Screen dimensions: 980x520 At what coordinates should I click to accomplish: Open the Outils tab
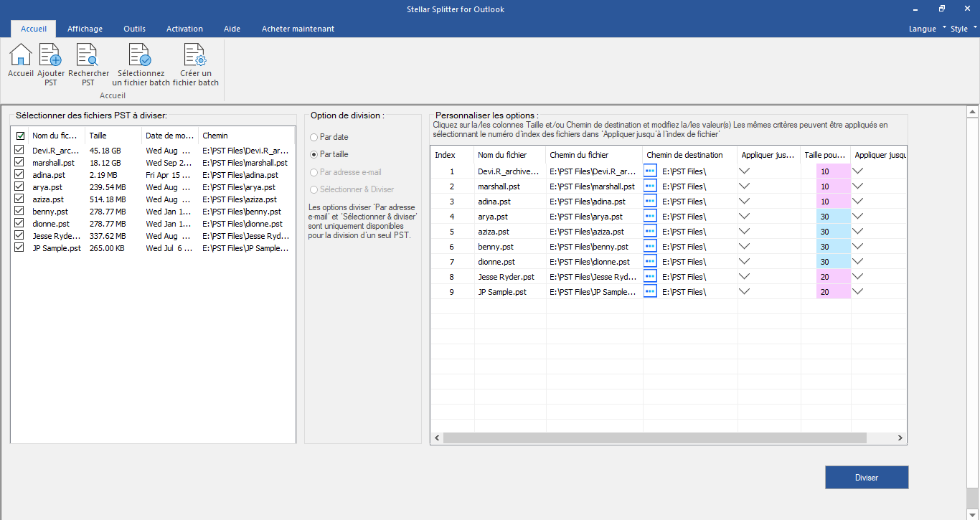[134, 29]
